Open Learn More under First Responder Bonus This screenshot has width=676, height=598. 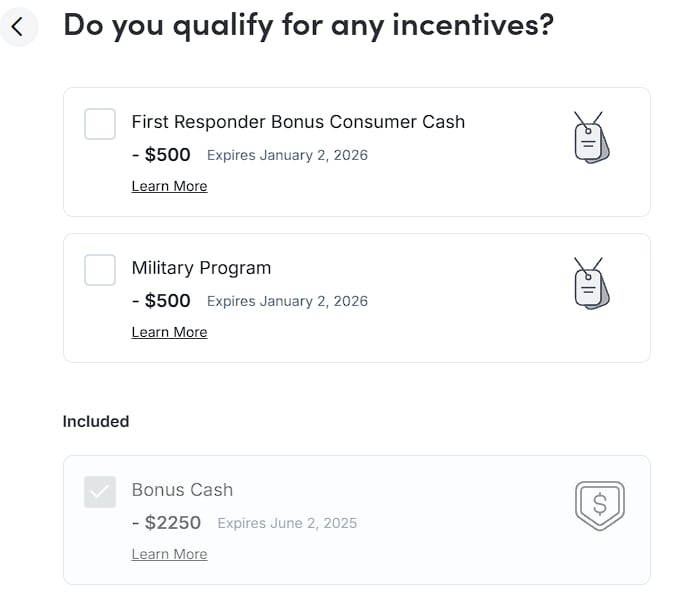[169, 186]
